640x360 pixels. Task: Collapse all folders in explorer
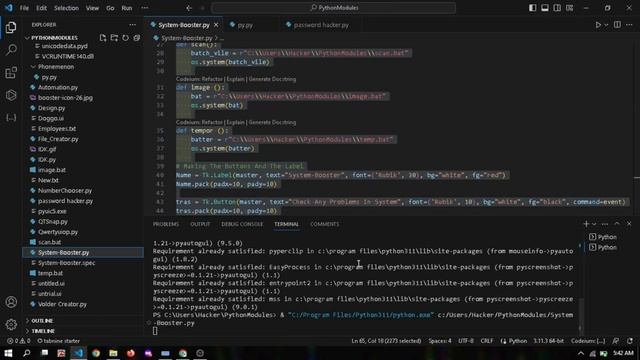click(x=137, y=38)
